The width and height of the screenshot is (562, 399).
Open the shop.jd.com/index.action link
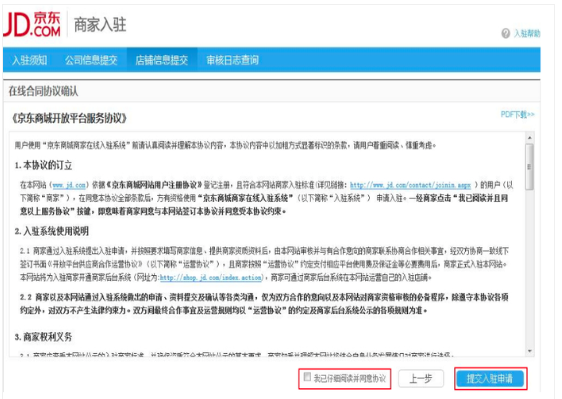(x=210, y=278)
